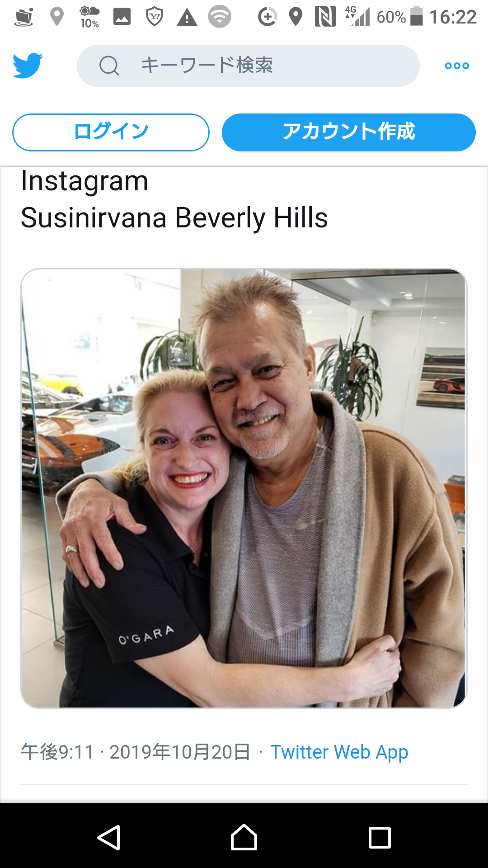Tap the tweet timestamp 午後9:11 2019年10月20日
The width and height of the screenshot is (488, 868).
(x=135, y=752)
